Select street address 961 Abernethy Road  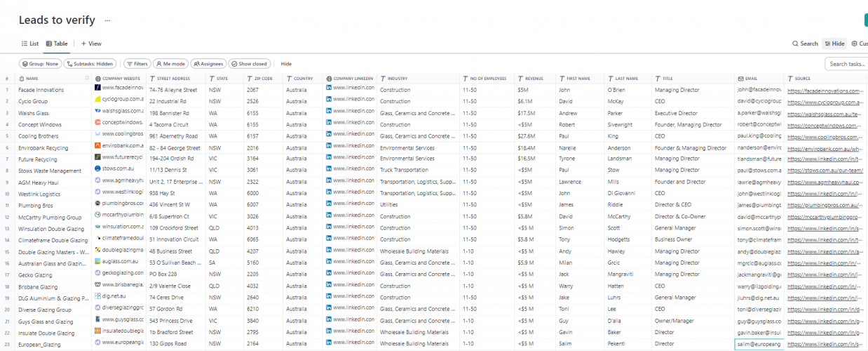(x=175, y=136)
